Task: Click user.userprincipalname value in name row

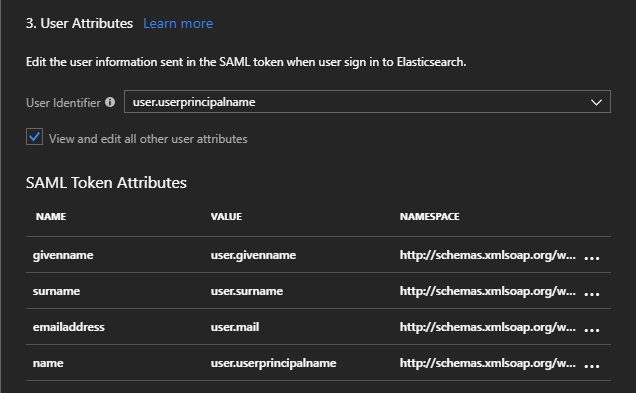Action: [273, 363]
